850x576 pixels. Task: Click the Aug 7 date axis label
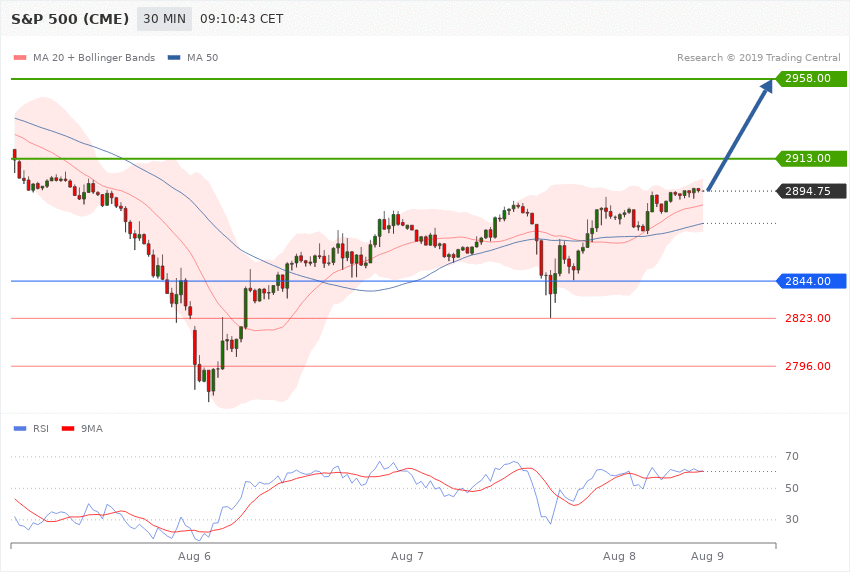pos(407,556)
